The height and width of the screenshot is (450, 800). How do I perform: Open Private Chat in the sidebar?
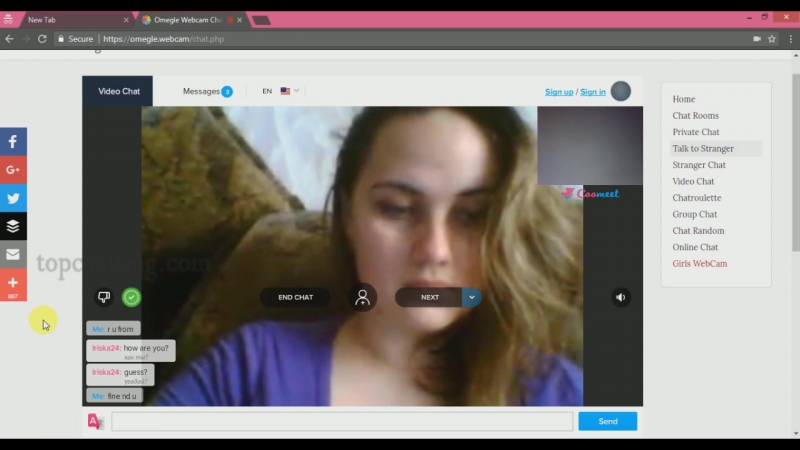[696, 132]
